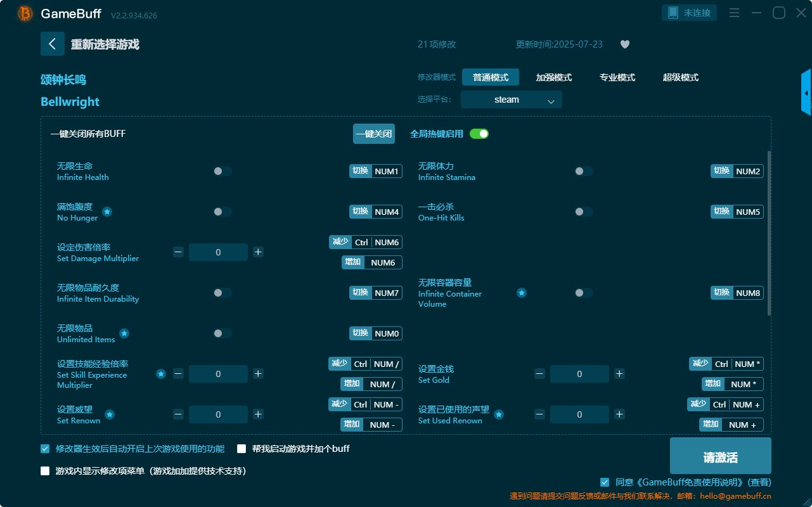Click the 请激活 activation button
The width and height of the screenshot is (812, 507).
coord(719,455)
